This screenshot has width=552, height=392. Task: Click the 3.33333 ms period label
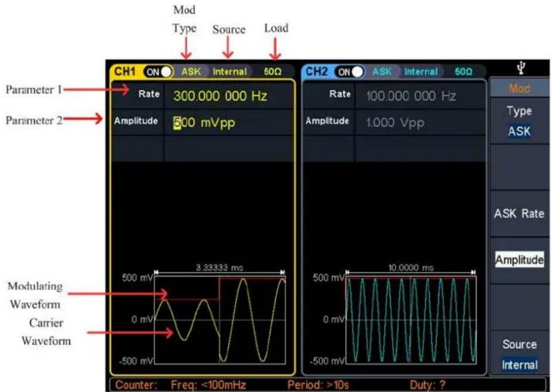click(x=220, y=268)
